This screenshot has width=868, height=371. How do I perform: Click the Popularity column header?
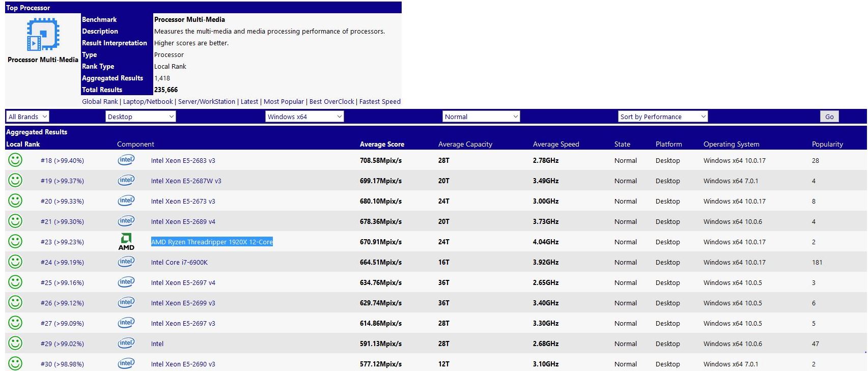pos(827,144)
